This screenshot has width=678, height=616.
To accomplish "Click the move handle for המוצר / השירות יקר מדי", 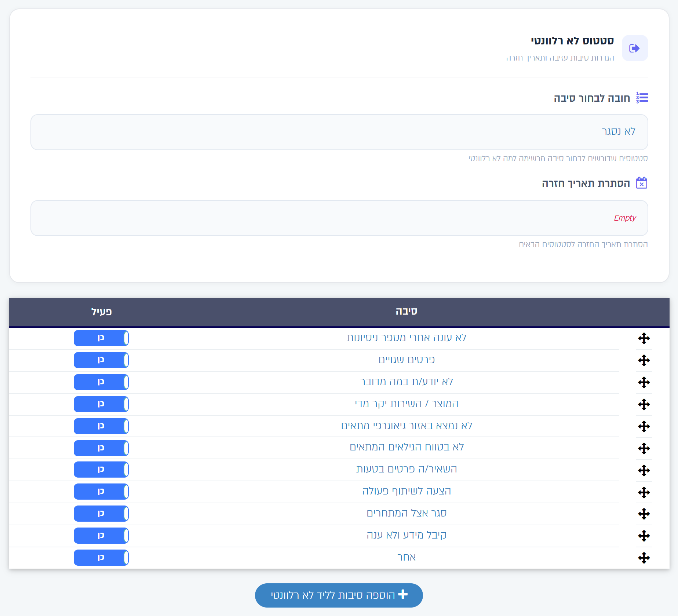I will [644, 404].
